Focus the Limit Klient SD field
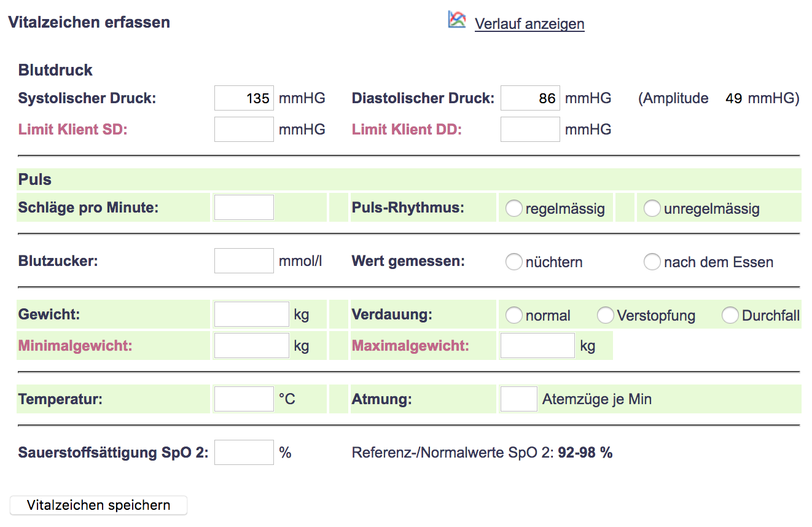Image resolution: width=812 pixels, height=527 pixels. click(x=244, y=130)
